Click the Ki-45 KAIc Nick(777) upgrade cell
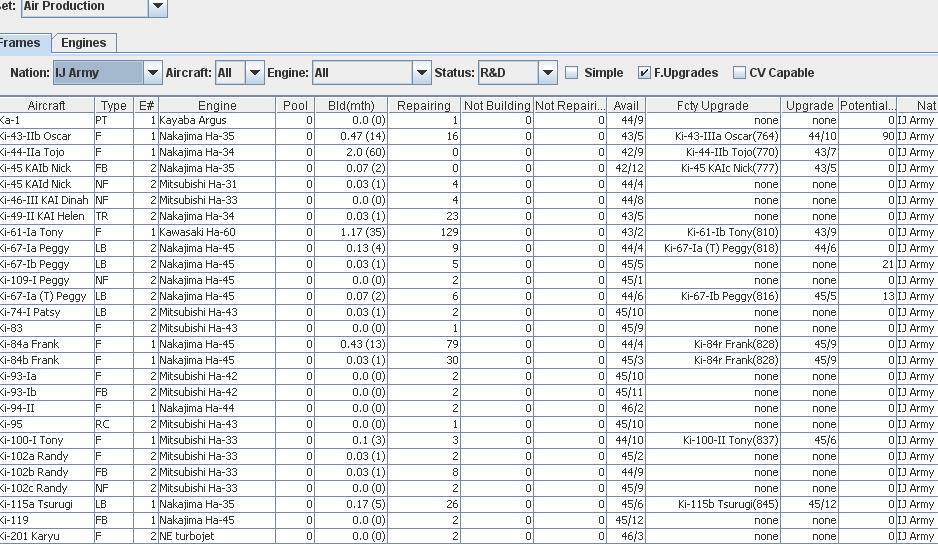This screenshot has width=938, height=545. point(712,169)
